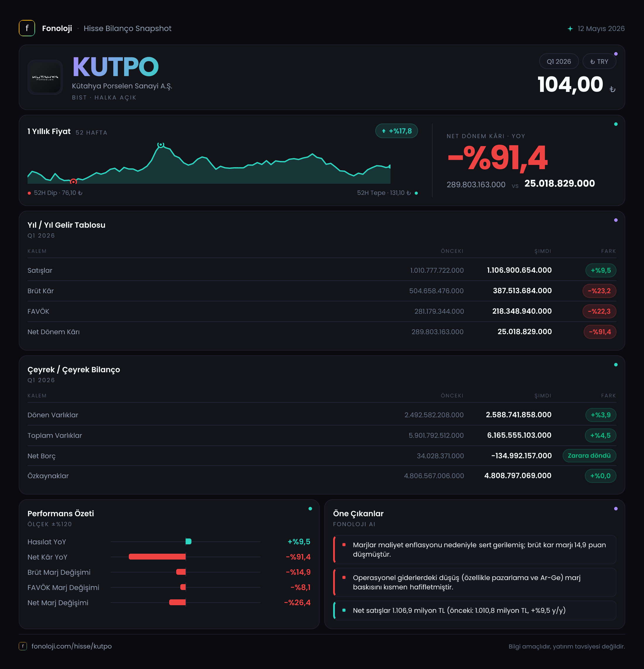Click the Özkaynaklar previous value 4.806.567.006.000
Viewport: 644px width, 669px height.
pos(434,476)
